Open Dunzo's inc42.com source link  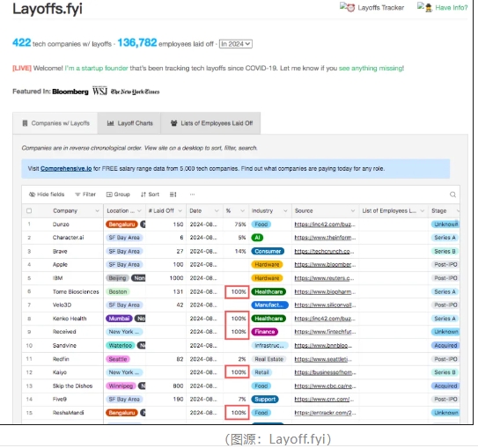(x=325, y=224)
